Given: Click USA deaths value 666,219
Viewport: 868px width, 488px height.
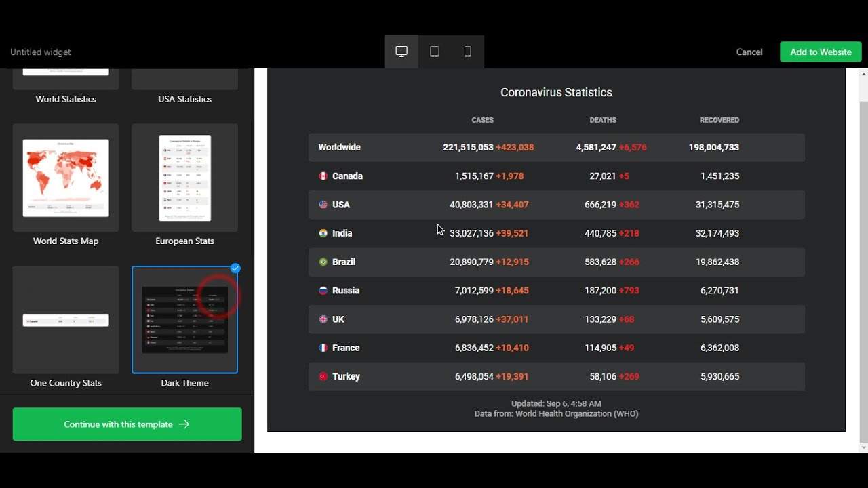Looking at the screenshot, I should click(600, 205).
